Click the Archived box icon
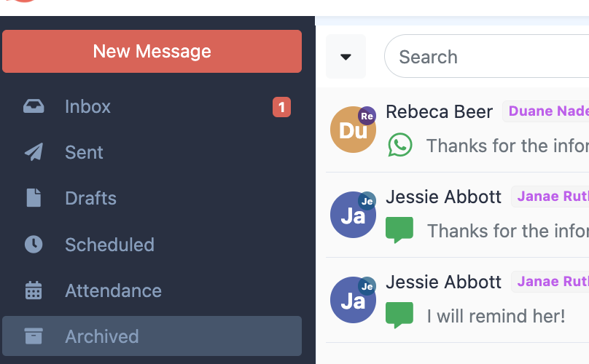 coord(34,336)
